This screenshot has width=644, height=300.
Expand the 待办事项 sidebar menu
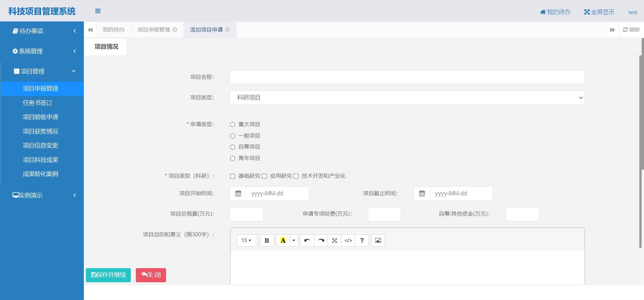click(x=42, y=31)
